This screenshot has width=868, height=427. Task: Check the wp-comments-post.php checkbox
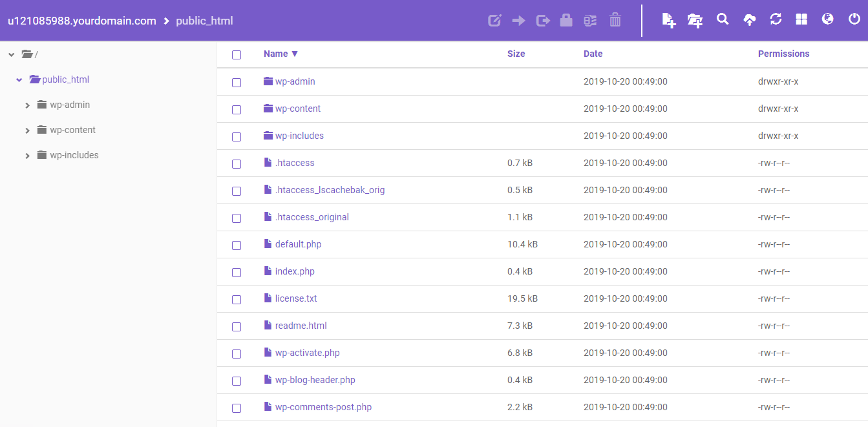point(237,408)
